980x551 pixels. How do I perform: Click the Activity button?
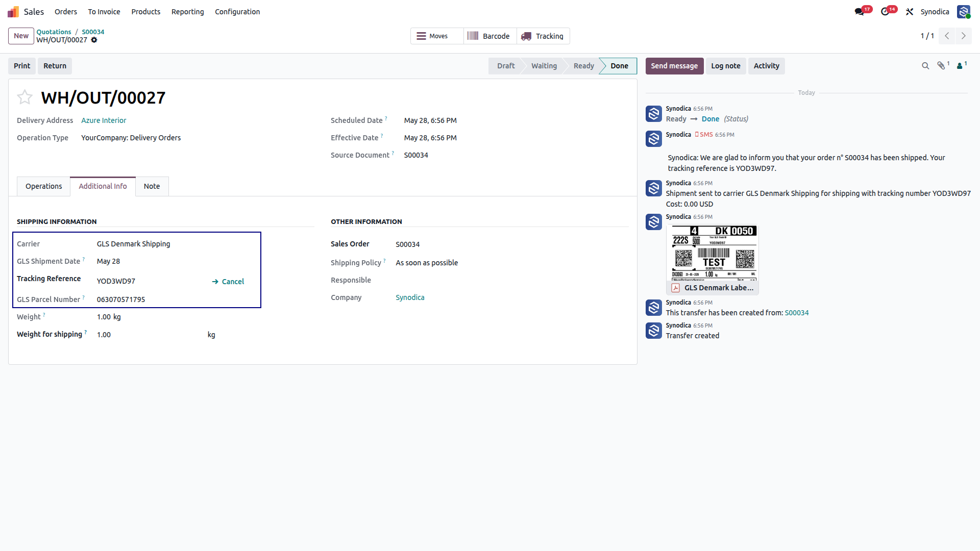tap(766, 66)
